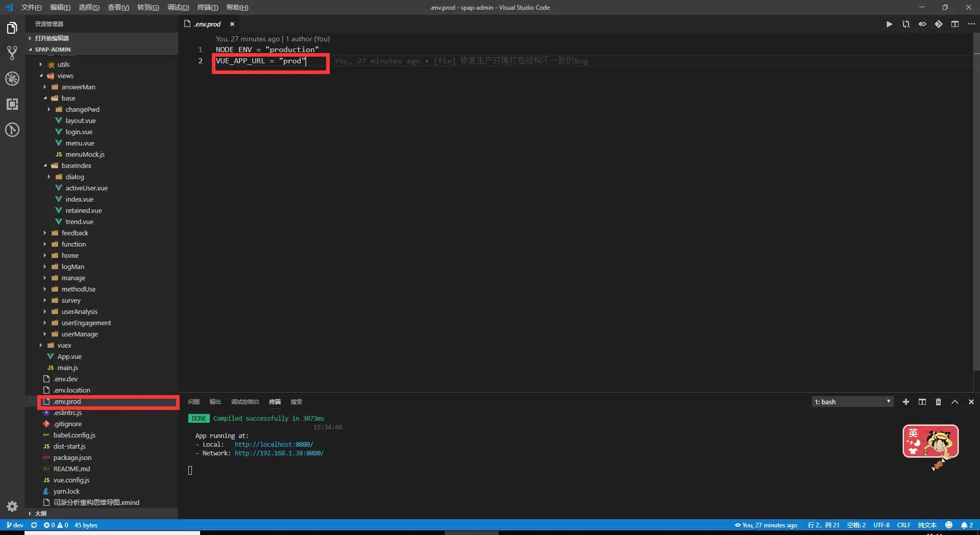This screenshot has height=535, width=980.
Task: Open the GitLens view in activity bar
Action: pyautogui.click(x=12, y=130)
